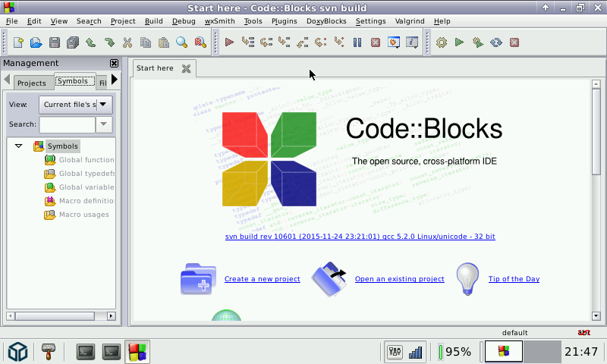Screen dimensions: 607x364
Task: Open the debugger Various info icon
Action: [x=412, y=42]
